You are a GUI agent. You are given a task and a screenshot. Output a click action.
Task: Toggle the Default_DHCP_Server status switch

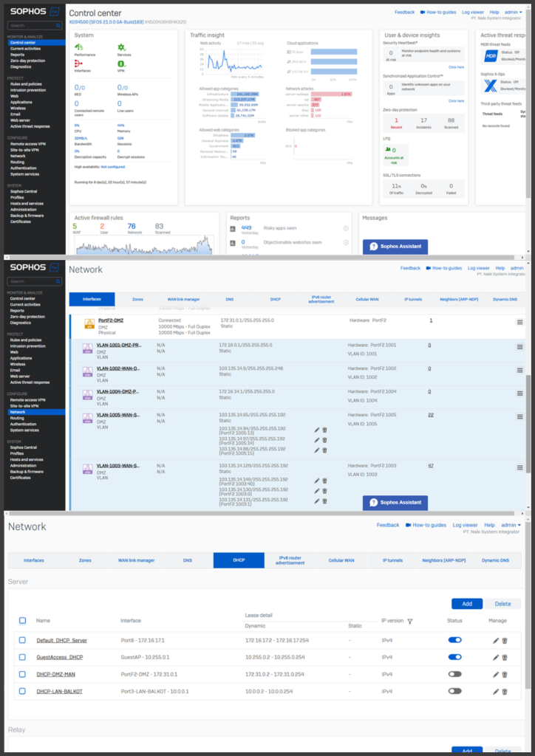coord(454,640)
